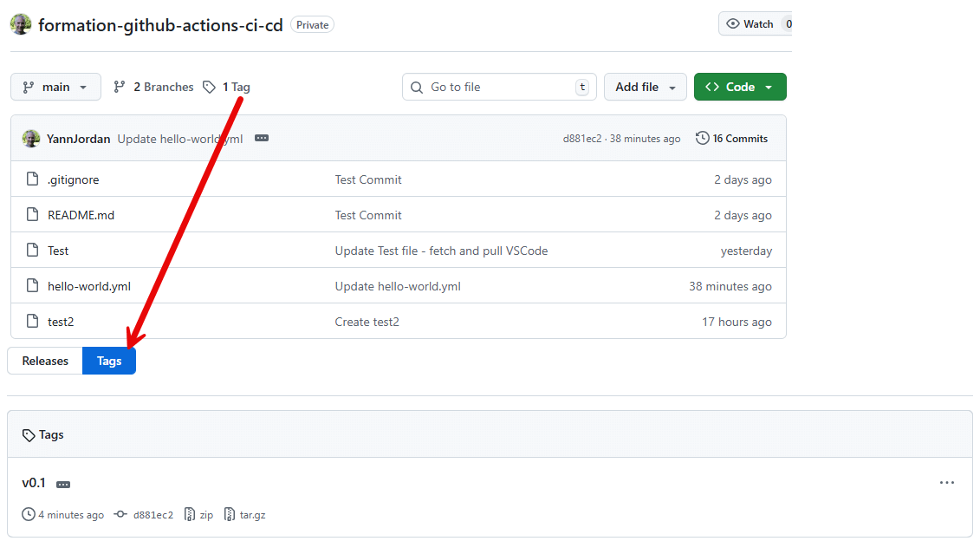Click the Tags section label icon
The height and width of the screenshot is (541, 980).
pos(26,434)
